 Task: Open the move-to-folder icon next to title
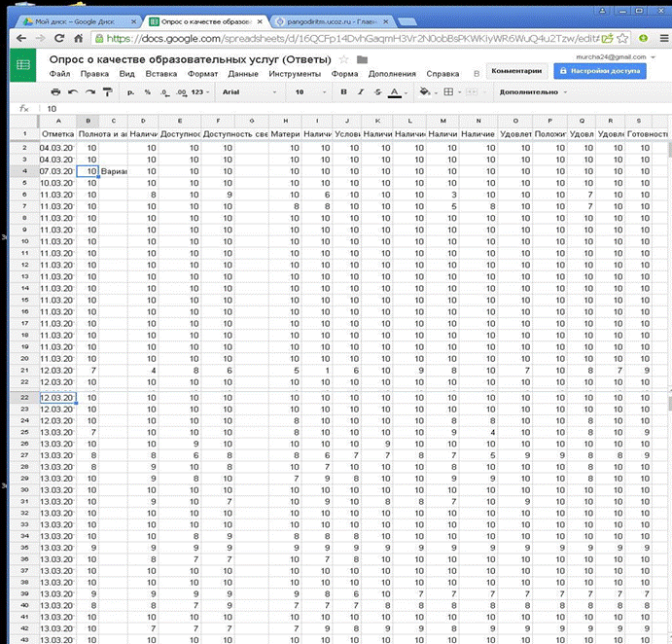362,59
